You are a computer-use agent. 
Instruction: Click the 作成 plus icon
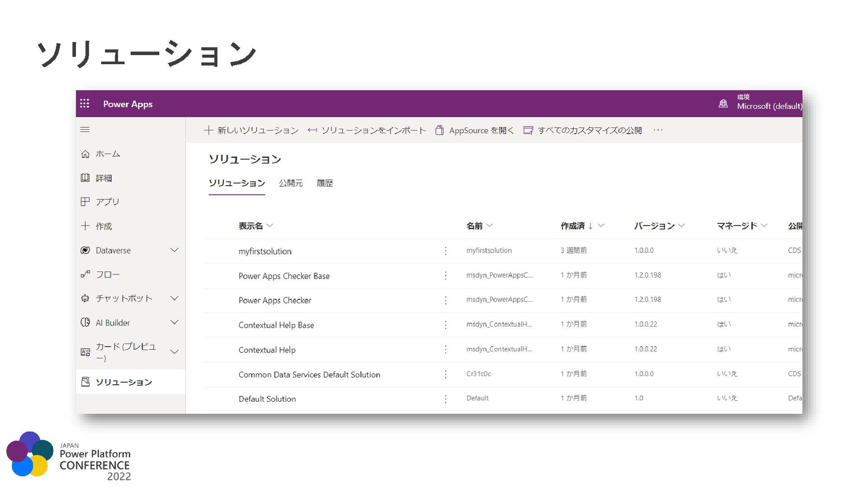(x=85, y=225)
